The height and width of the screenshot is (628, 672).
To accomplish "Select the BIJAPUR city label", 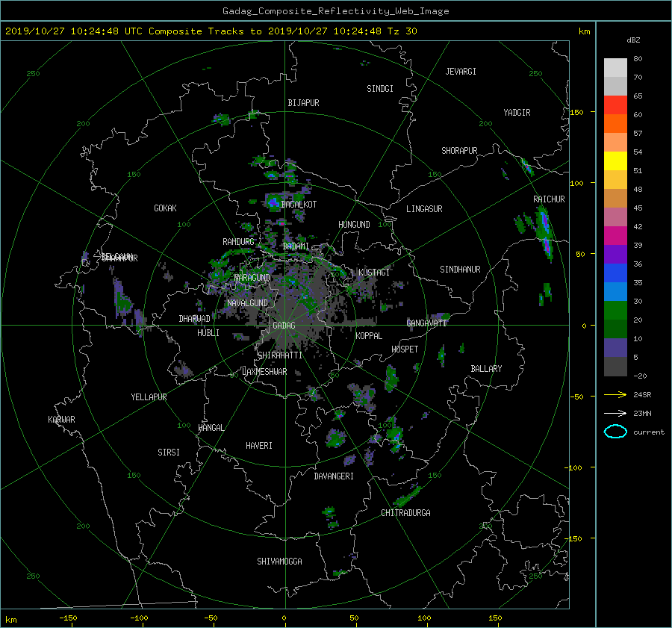I will (x=303, y=103).
